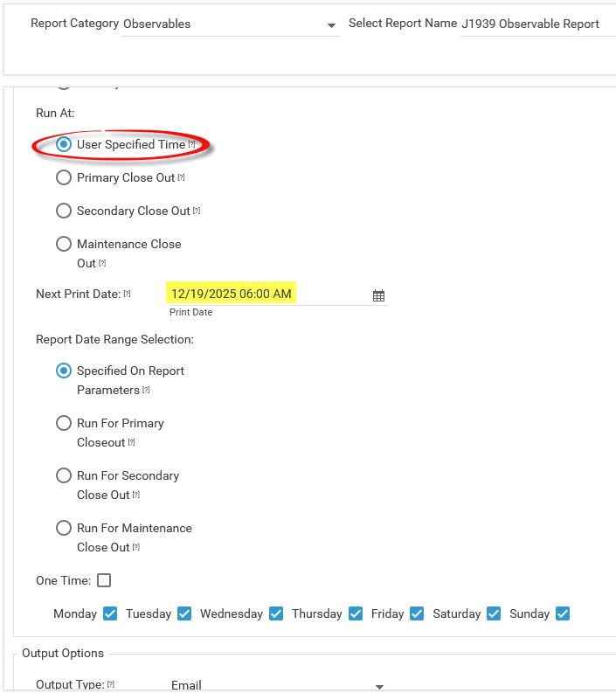This screenshot has width=616, height=693.
Task: Uncheck the Sunday checkbox
Action: pos(563,613)
